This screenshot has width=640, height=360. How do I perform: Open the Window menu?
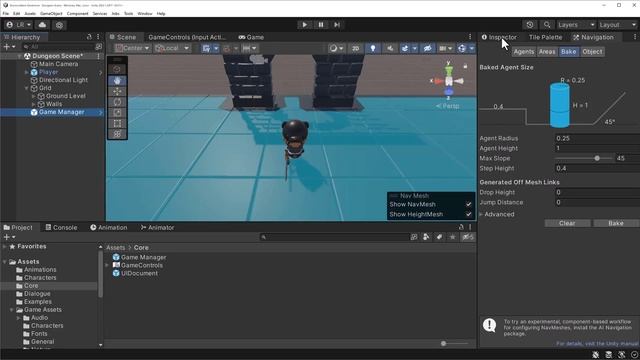(x=144, y=13)
